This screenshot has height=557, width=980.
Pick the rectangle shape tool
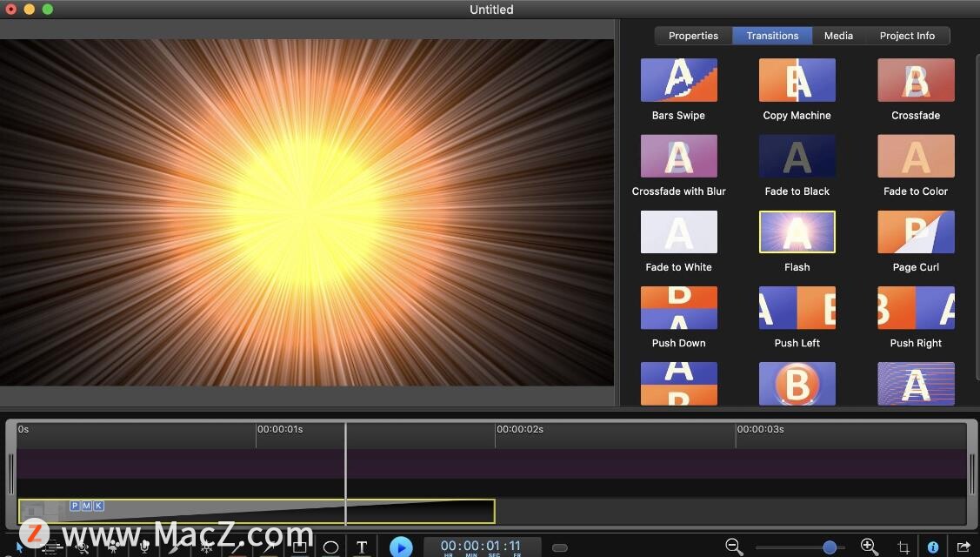(x=299, y=547)
